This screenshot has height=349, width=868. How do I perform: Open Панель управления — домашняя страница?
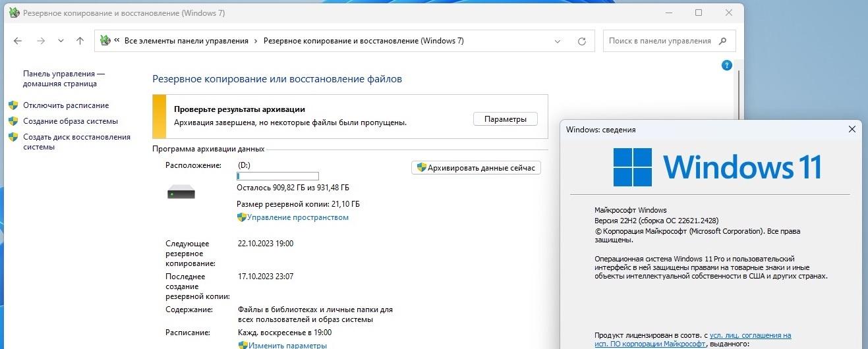click(x=64, y=79)
